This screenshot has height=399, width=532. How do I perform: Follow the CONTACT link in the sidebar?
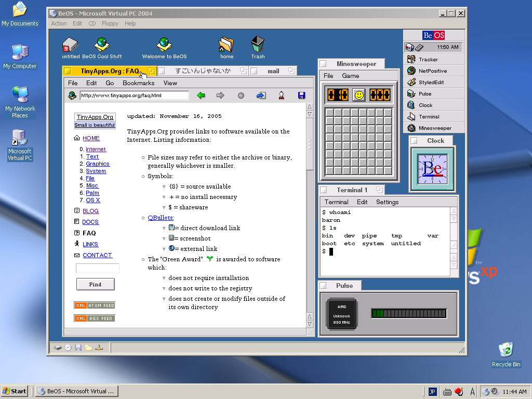coord(97,255)
